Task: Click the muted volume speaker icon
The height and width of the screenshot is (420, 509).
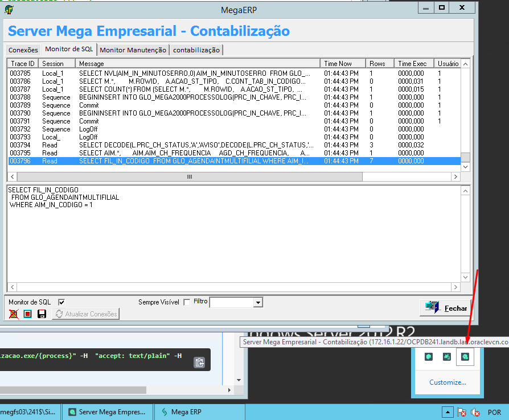Action: coord(475,413)
